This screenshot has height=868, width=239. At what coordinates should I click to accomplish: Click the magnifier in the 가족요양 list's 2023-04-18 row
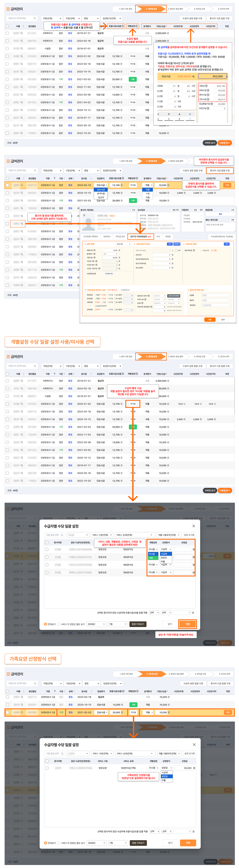coord(22,697)
